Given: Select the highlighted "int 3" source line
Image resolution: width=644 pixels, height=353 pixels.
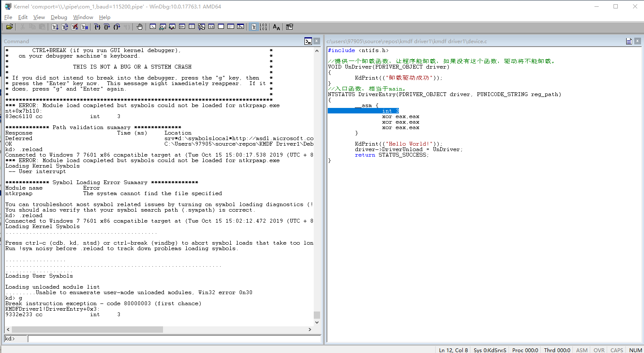Looking at the screenshot, I should tap(363, 111).
